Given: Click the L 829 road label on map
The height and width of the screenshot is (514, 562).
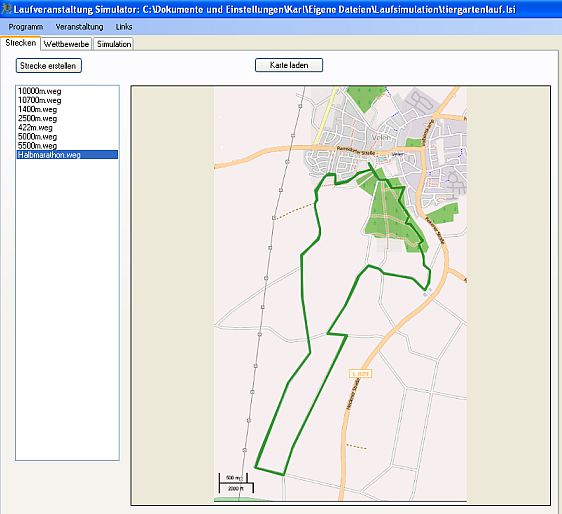Looking at the screenshot, I should (x=360, y=374).
